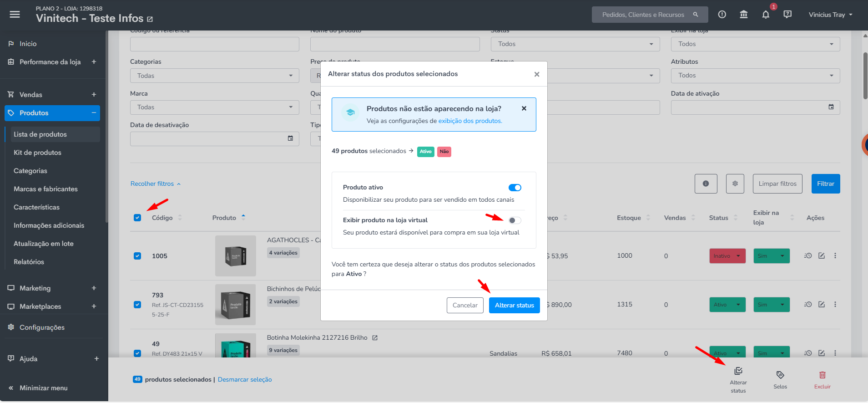Viewport: 868px width, 403px height.
Task: Expand the Inativo status dropdown for 1005
Action: point(727,256)
